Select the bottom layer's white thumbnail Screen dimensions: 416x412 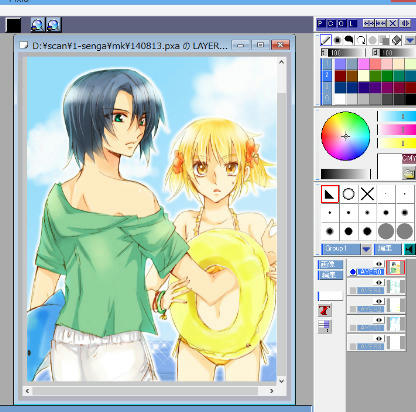pyautogui.click(x=395, y=342)
